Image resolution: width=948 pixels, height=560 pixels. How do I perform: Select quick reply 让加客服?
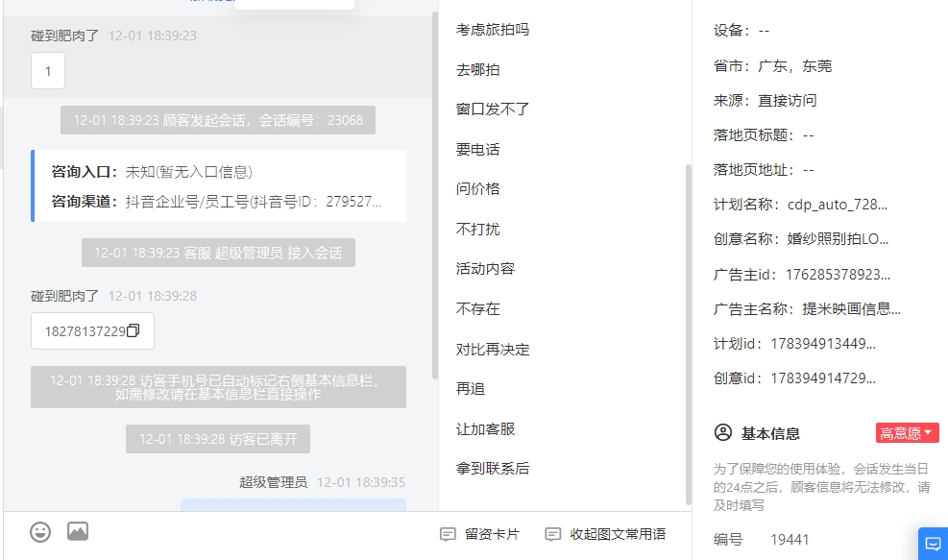point(485,428)
